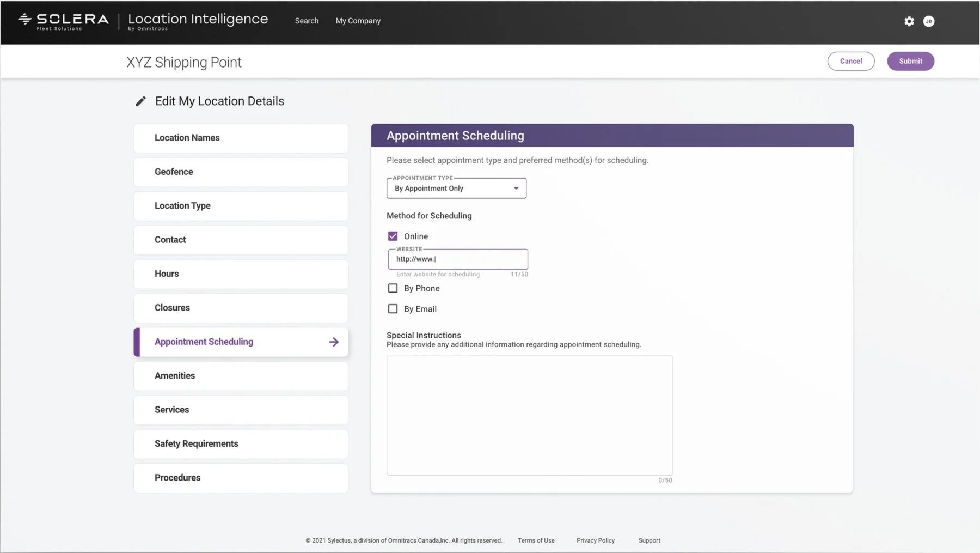Go to Location Type section
Viewport: 980px width, 553px height.
241,206
